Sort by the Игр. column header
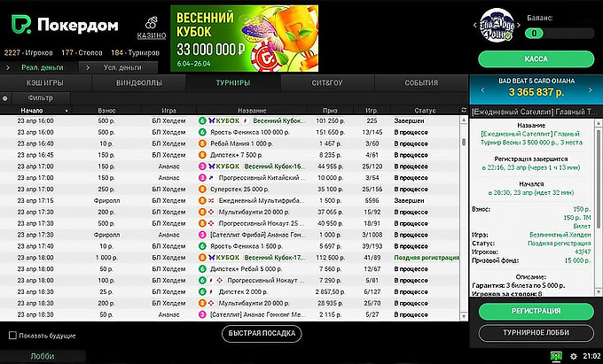Image resolution: width=603 pixels, height=364 pixels. pos(372,111)
